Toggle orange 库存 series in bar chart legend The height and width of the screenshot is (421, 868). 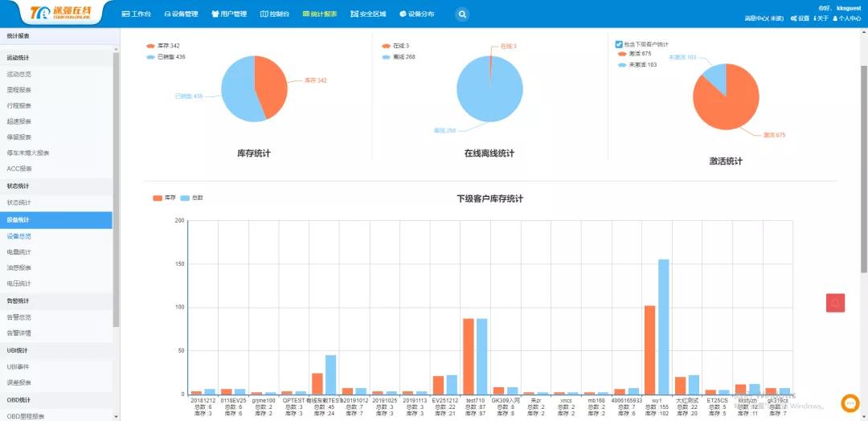point(158,198)
